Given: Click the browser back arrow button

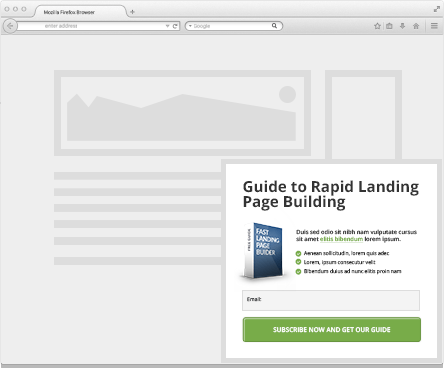Looking at the screenshot, I should pyautogui.click(x=10, y=26).
